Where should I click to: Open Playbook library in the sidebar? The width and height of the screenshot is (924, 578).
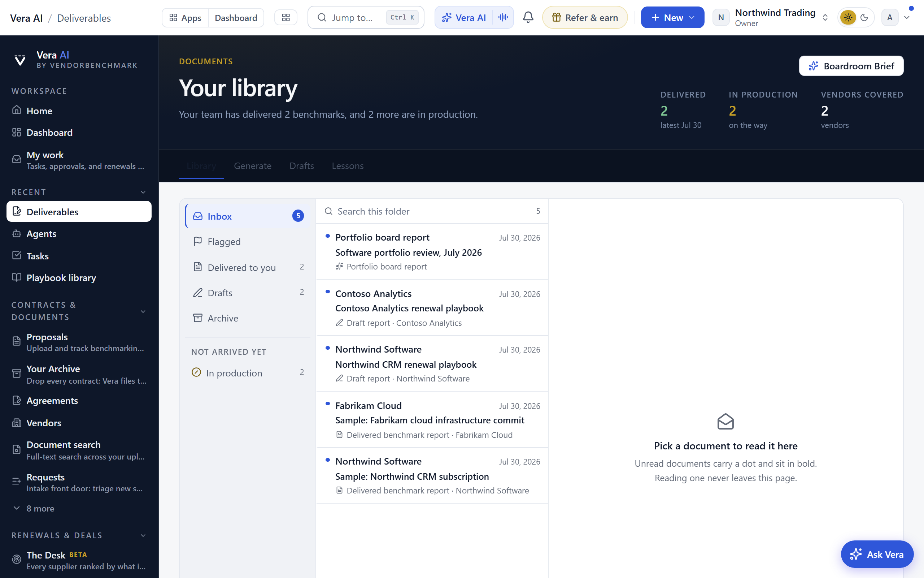79,278
